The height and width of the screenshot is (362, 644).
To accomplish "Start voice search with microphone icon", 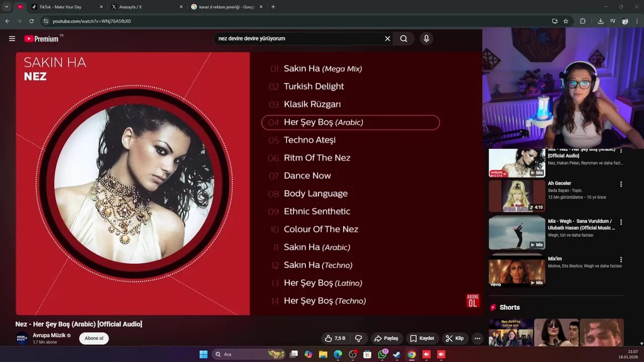I will click(x=426, y=39).
